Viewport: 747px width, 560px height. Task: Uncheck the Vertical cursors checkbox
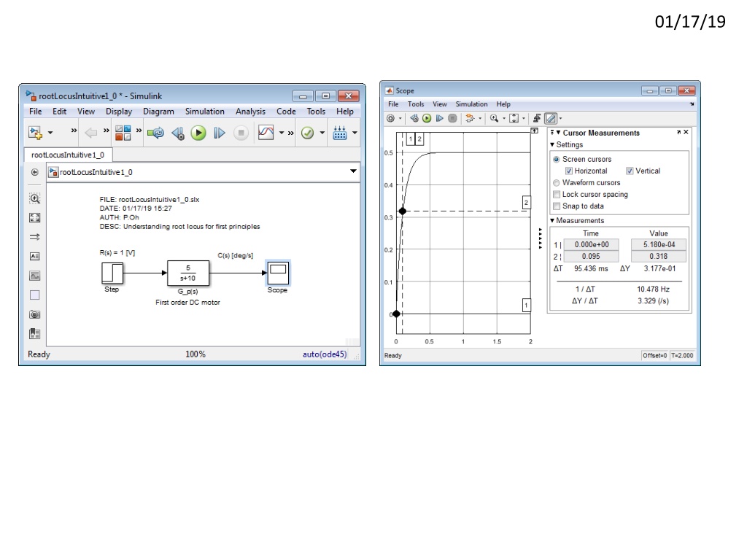(630, 171)
